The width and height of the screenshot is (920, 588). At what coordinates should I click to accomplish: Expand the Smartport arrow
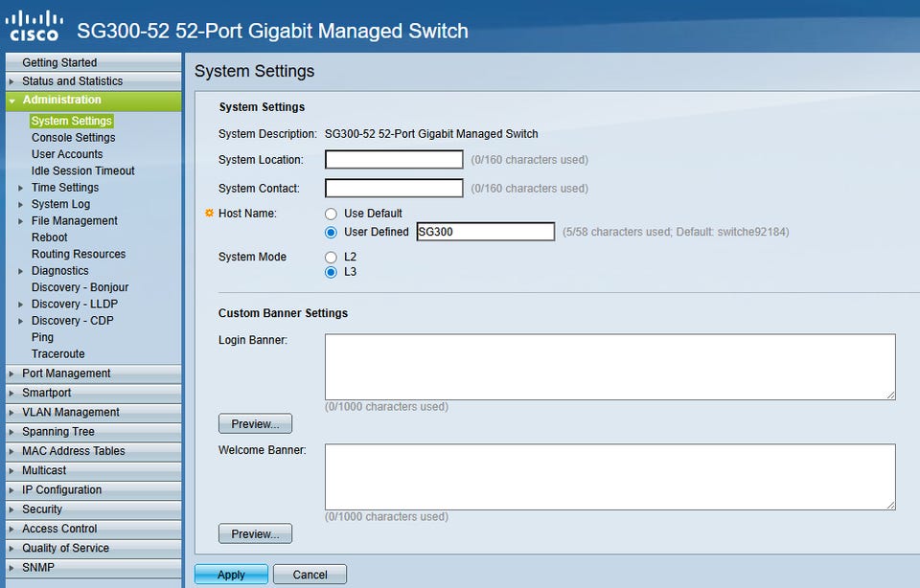11,394
